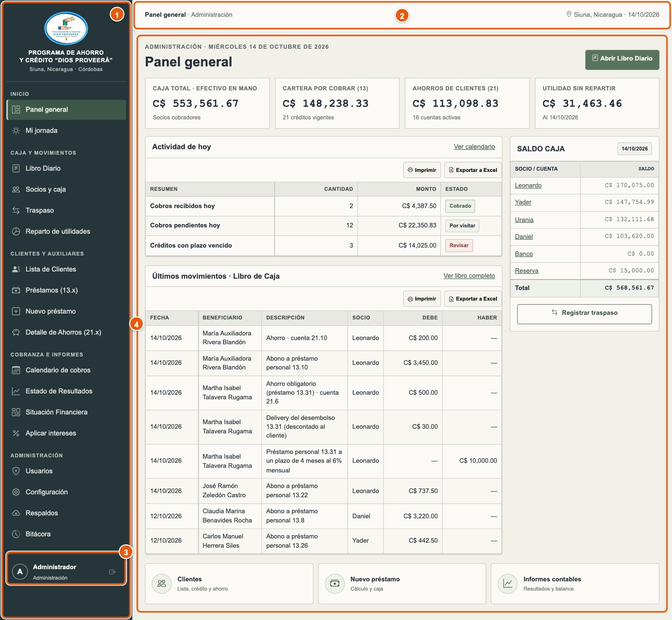Open the Situación Financiera menu item

[x=66, y=412]
